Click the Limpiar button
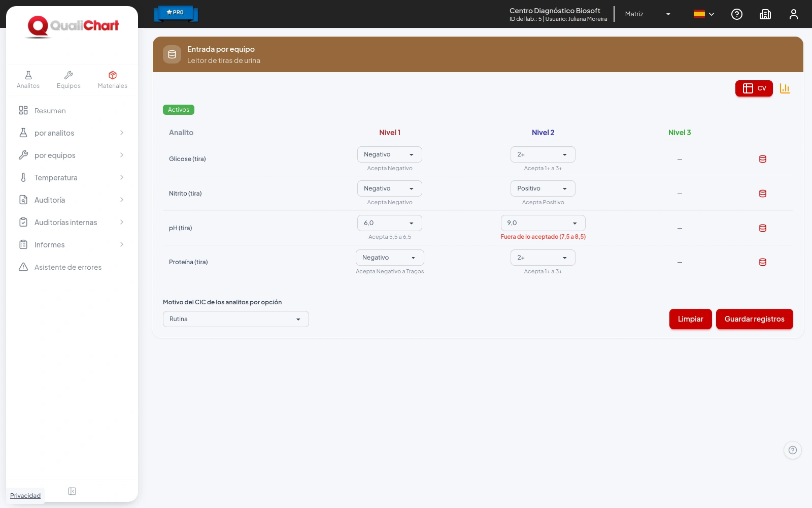The width and height of the screenshot is (812, 508). click(x=691, y=319)
